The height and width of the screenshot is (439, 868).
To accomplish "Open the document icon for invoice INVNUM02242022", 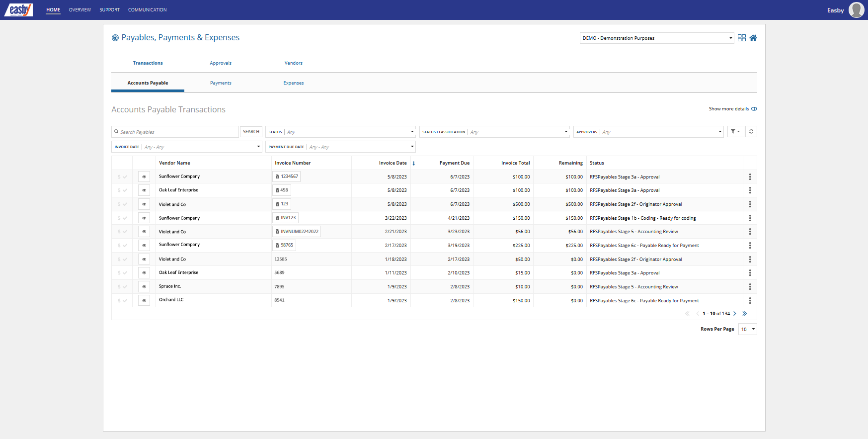I will click(277, 232).
